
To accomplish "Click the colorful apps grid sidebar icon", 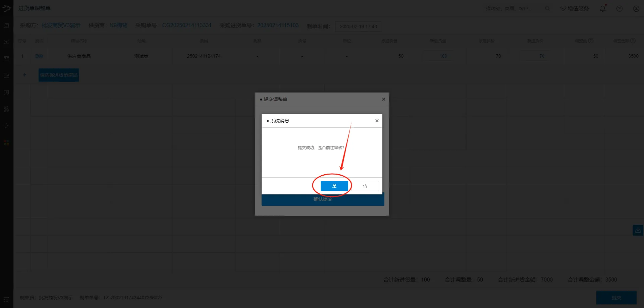I will pos(6,142).
